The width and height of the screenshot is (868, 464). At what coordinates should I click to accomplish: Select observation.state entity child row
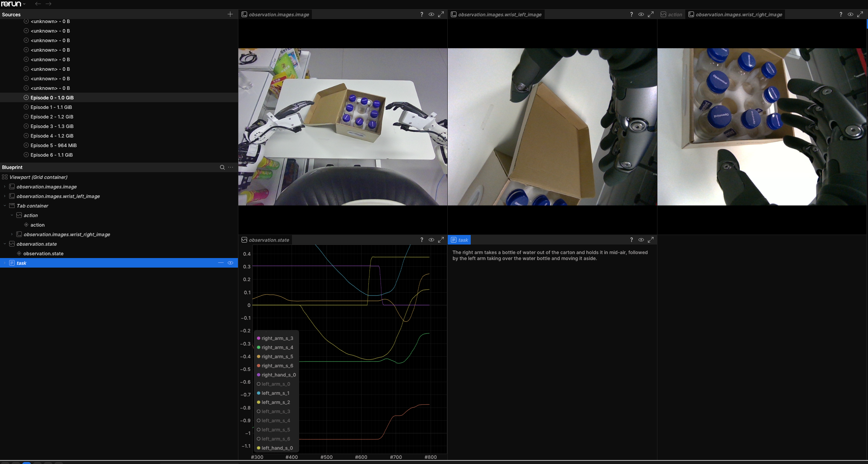point(119,253)
